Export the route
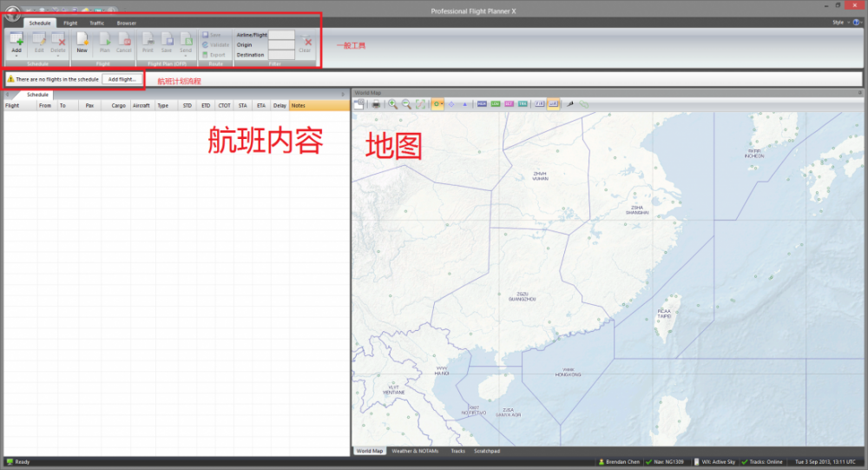This screenshot has height=470, width=868. click(214, 55)
